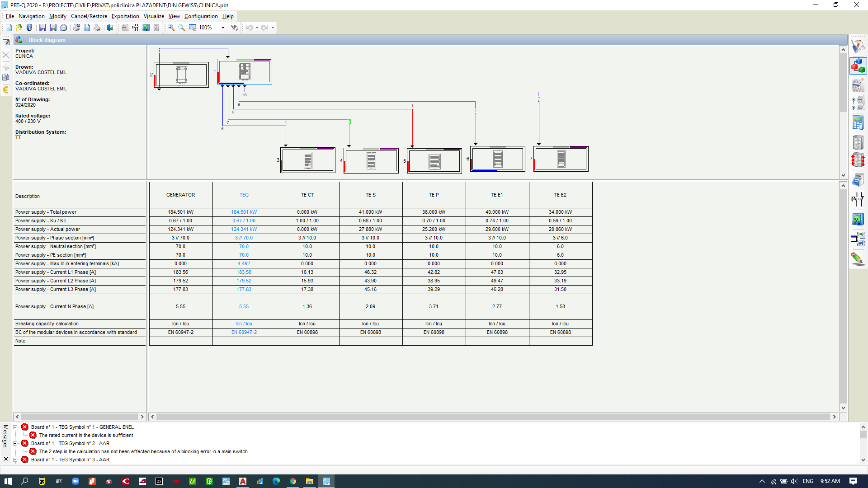Viewport: 868px width, 488px height.
Task: Open Google Chrome from the taskbar
Action: click(x=293, y=481)
